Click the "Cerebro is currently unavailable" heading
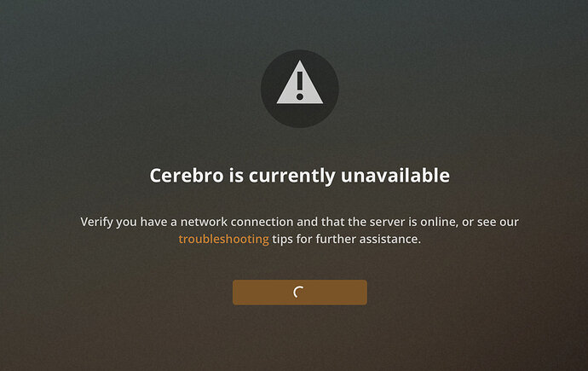The width and height of the screenshot is (588, 371). click(300, 176)
